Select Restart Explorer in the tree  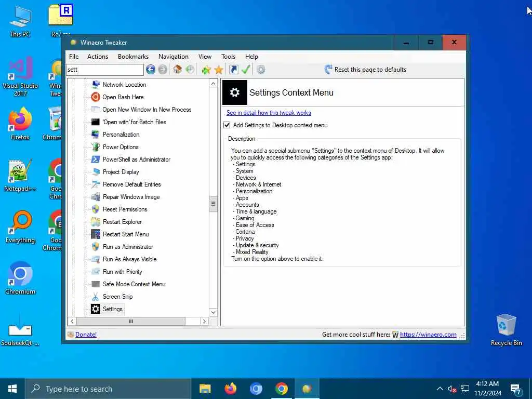(122, 222)
